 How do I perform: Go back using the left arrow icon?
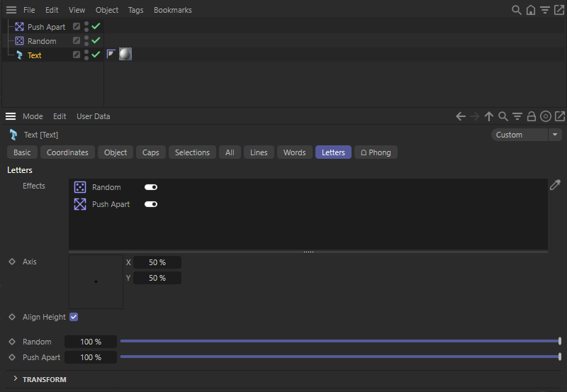tap(461, 116)
